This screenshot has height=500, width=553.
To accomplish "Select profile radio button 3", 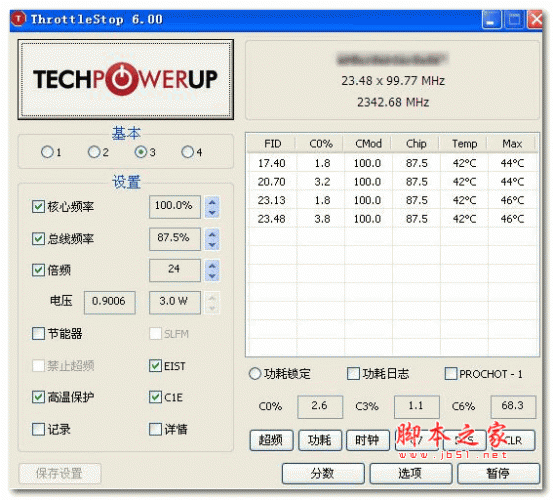I will pyautogui.click(x=141, y=152).
